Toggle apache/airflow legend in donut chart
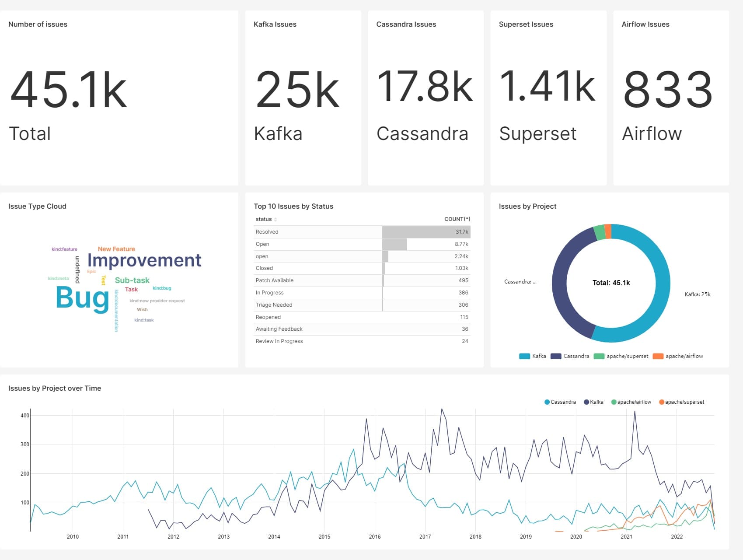Image resolution: width=743 pixels, height=560 pixels. pyautogui.click(x=678, y=356)
